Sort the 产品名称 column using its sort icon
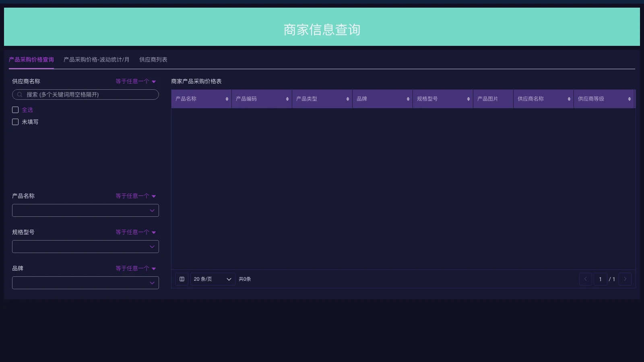The height and width of the screenshot is (362, 644). pyautogui.click(x=227, y=99)
